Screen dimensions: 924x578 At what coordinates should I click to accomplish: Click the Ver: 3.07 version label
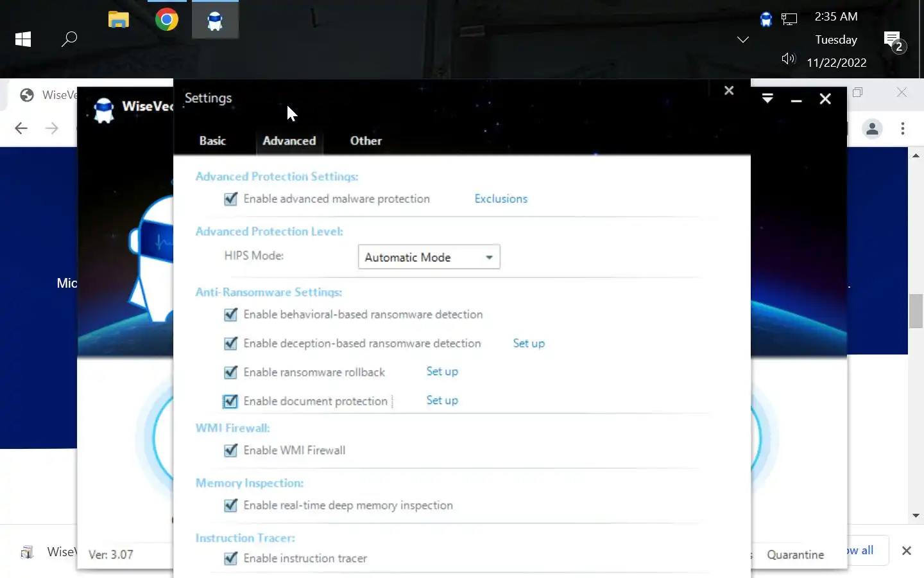(111, 555)
